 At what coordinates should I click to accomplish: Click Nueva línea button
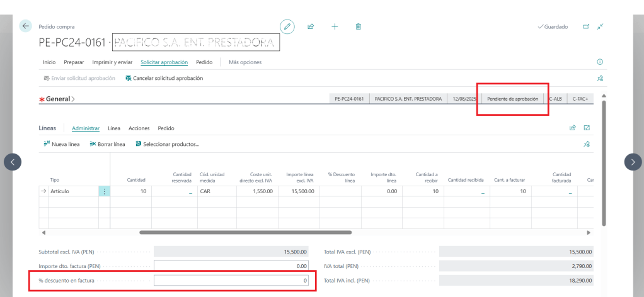(62, 144)
